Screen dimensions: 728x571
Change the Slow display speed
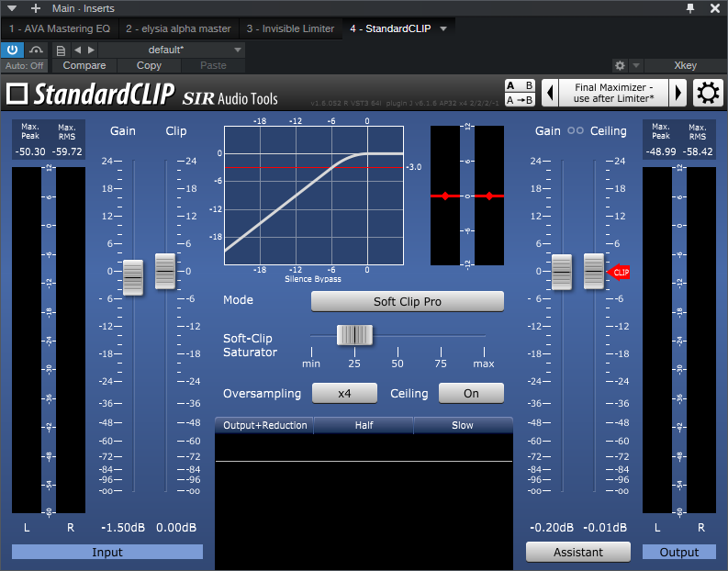point(463,425)
